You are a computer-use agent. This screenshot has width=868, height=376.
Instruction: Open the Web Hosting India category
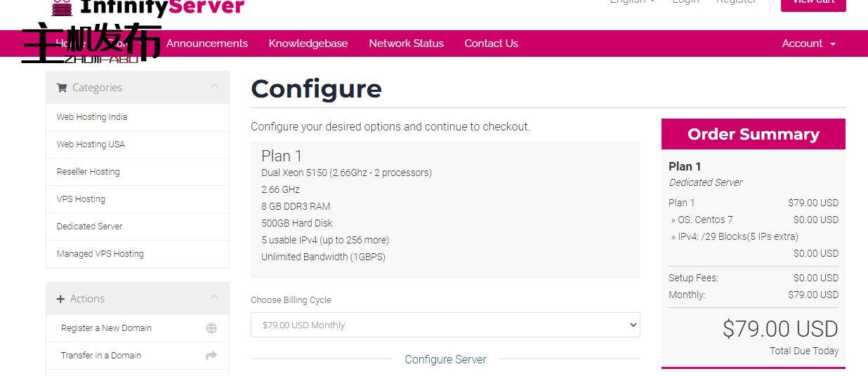[92, 117]
